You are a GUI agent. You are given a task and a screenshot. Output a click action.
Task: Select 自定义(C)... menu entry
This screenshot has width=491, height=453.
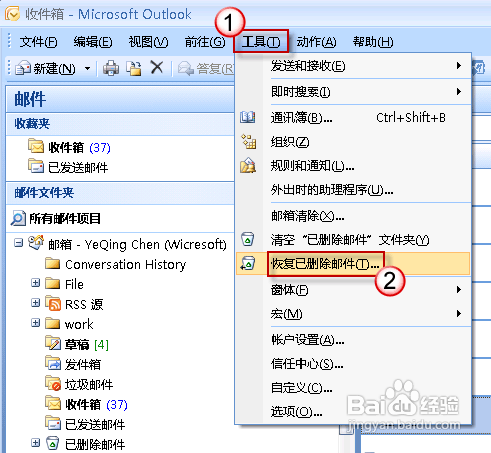tap(353, 388)
